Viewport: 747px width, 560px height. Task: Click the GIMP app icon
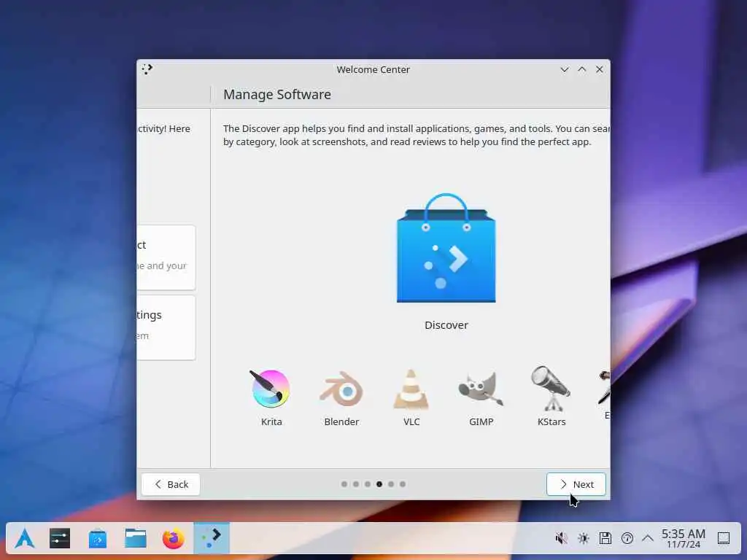481,389
